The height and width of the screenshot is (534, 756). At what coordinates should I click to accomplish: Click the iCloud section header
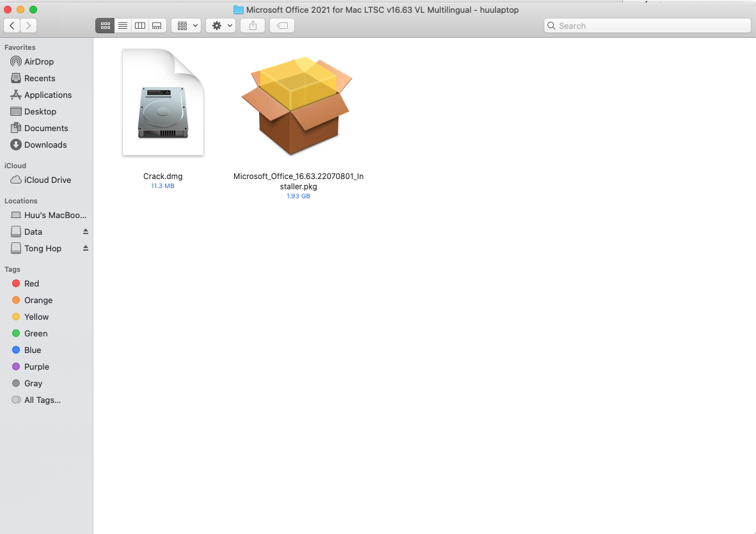pos(15,165)
